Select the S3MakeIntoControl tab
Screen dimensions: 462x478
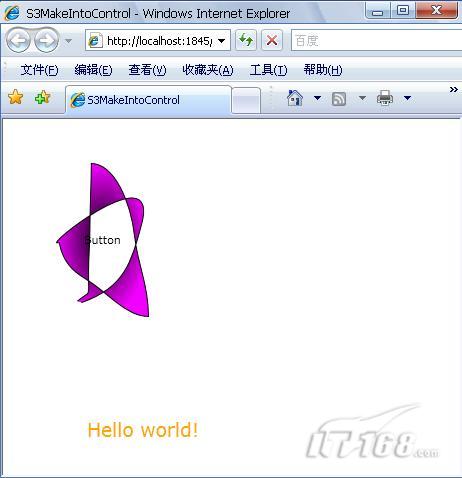click(148, 100)
